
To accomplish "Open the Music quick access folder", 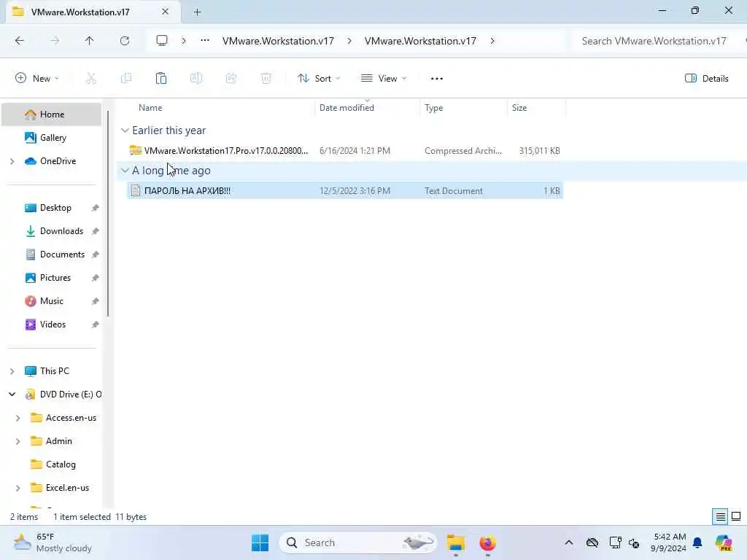I will tap(52, 301).
